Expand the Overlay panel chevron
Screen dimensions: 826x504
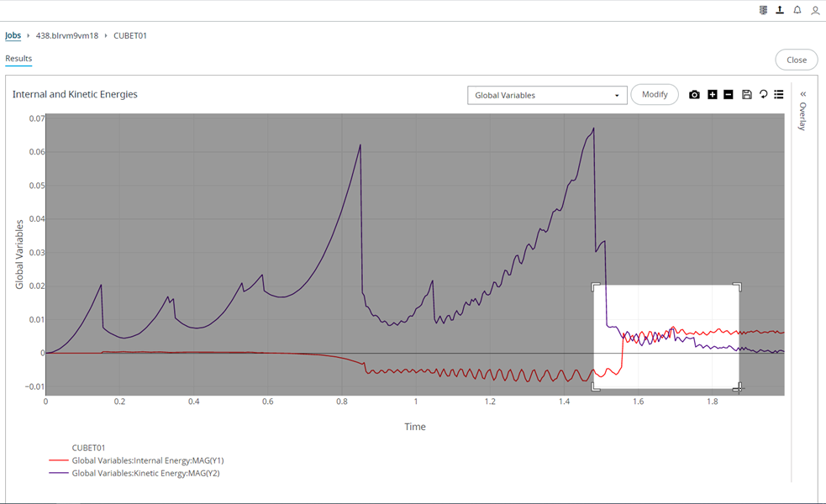(x=803, y=94)
